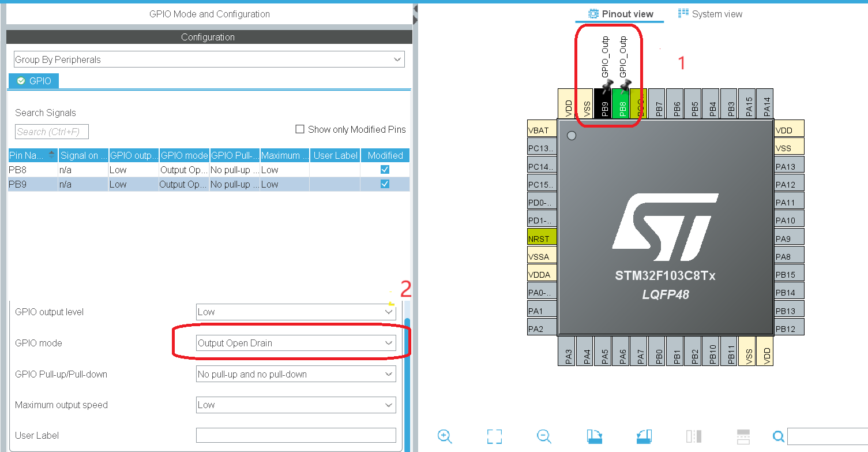Zoom in on the pinout view

pos(445,436)
